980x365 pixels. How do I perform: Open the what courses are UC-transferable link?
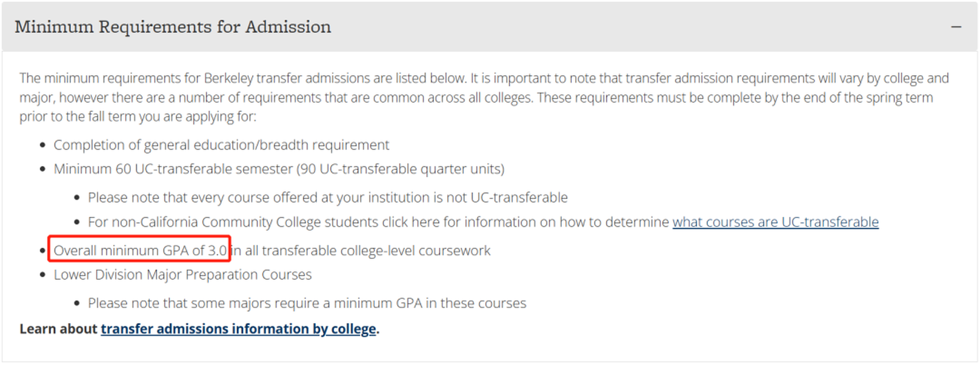tap(775, 222)
